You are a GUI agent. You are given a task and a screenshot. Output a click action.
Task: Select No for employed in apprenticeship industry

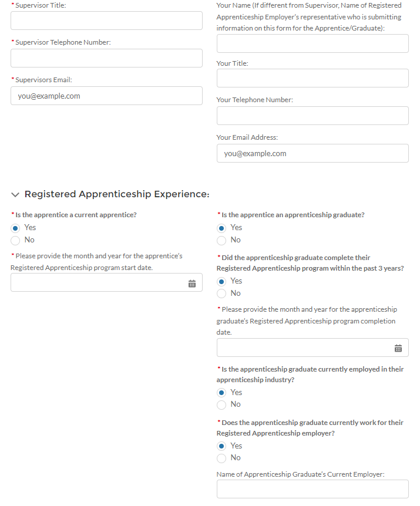click(222, 404)
